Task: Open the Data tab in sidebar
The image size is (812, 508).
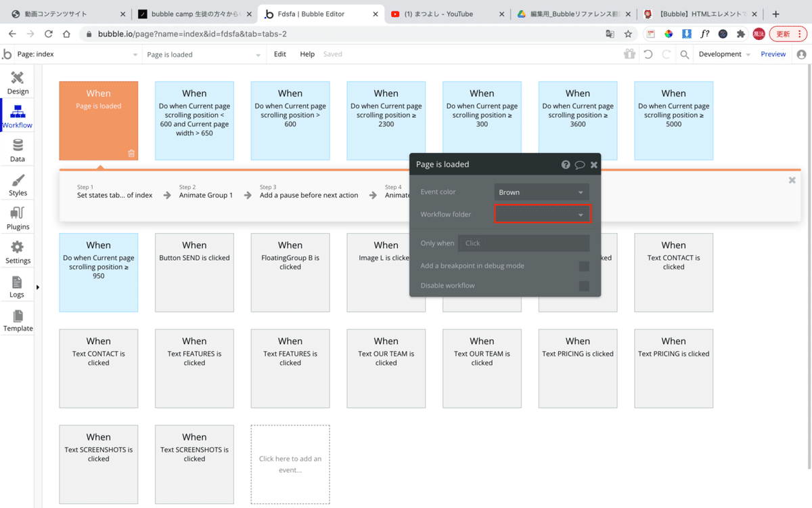Action: [18, 150]
